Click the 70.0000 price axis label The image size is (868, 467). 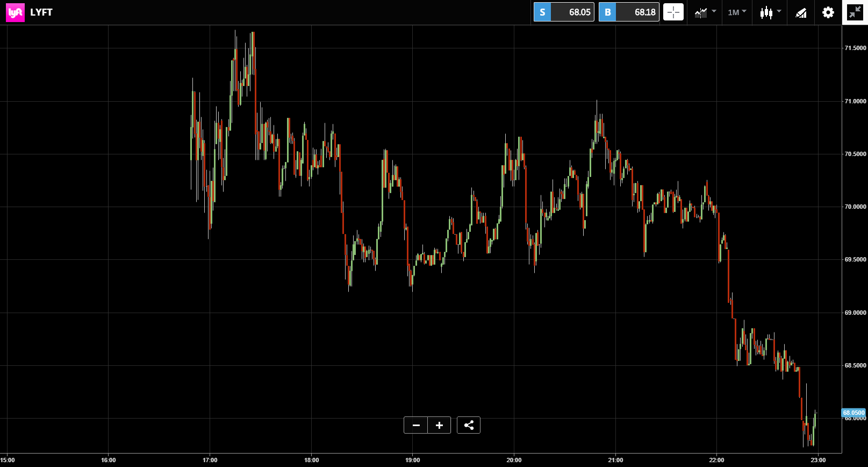855,207
